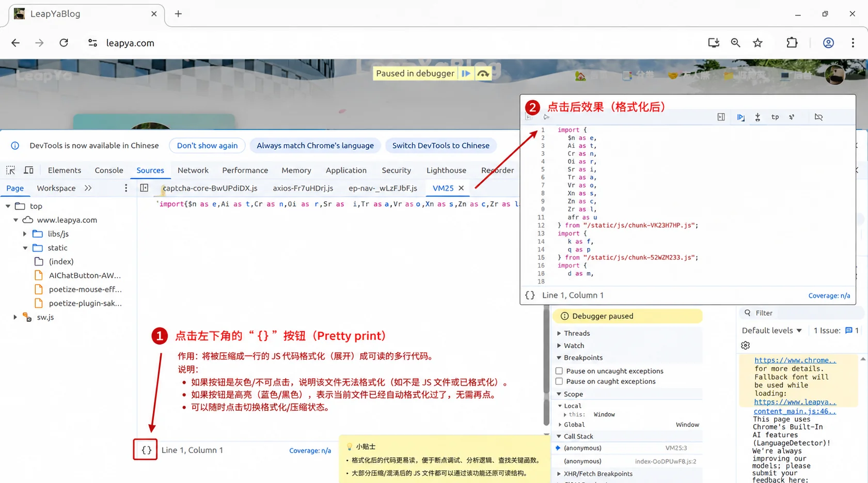Click deactivate breakpoints icon in popup
The width and height of the screenshot is (868, 483).
pyautogui.click(x=818, y=117)
